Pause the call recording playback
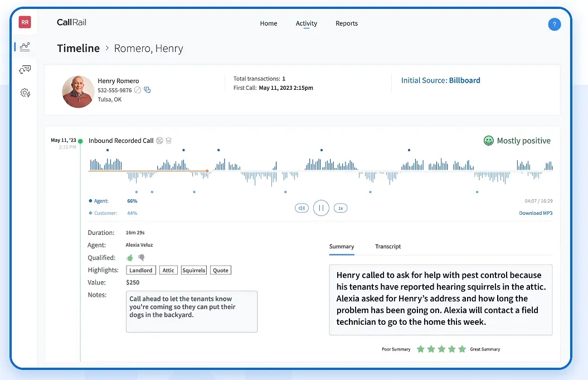Viewport: 588px width, 380px height. (321, 208)
